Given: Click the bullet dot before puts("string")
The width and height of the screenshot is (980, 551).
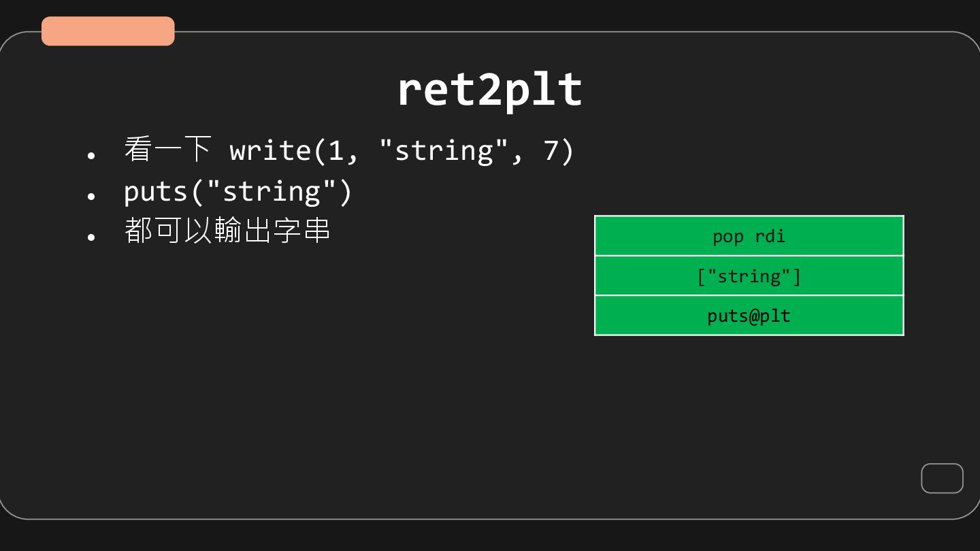Looking at the screenshot, I should tap(91, 197).
